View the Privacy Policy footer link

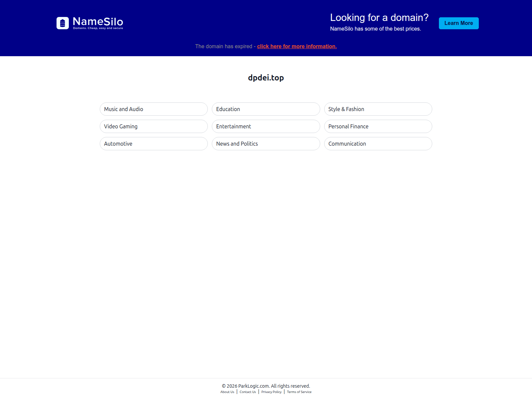[271, 392]
